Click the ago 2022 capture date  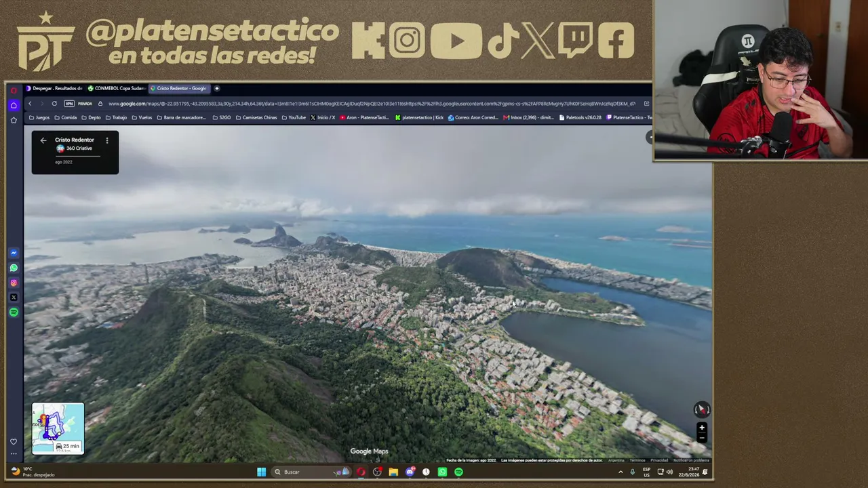[64, 162]
